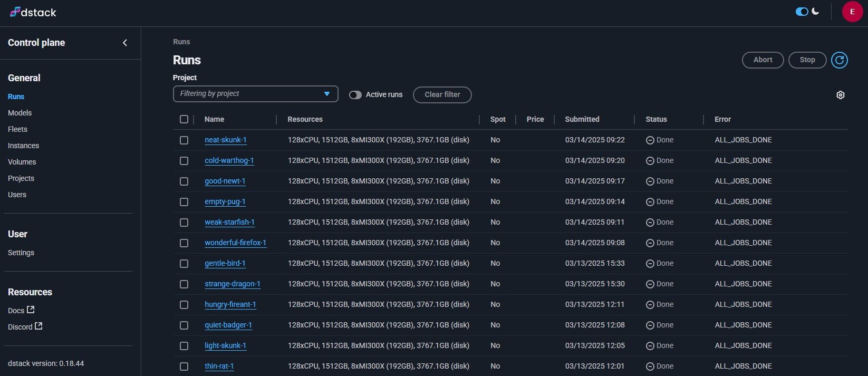Click the Price column header
Screen dimensions: 868x376
pos(535,119)
